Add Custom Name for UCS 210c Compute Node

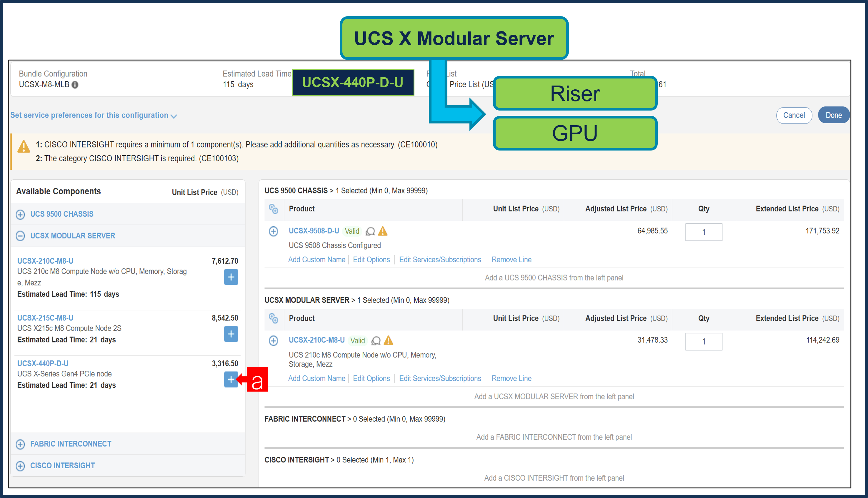click(x=316, y=378)
